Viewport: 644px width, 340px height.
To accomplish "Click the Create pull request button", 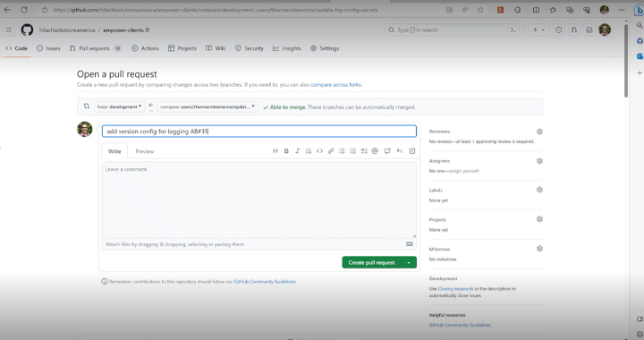I will tap(372, 262).
